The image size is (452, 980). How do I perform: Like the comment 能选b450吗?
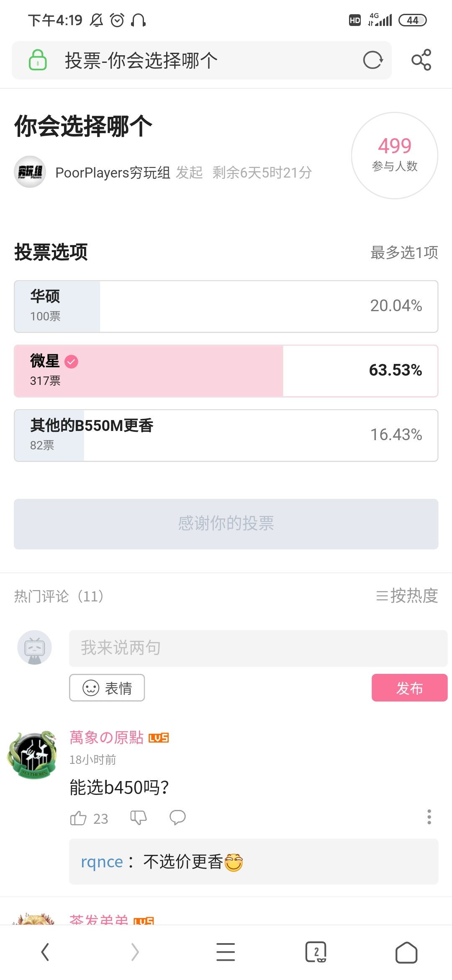point(78,818)
